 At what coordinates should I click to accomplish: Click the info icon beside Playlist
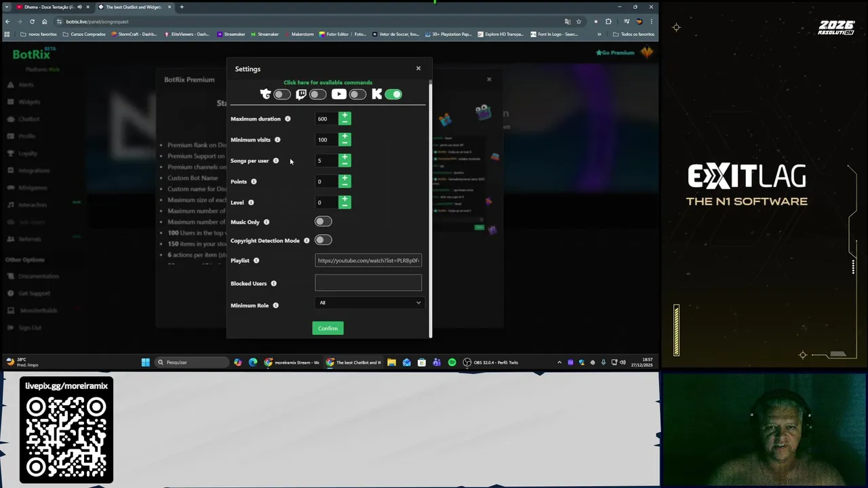(x=256, y=260)
